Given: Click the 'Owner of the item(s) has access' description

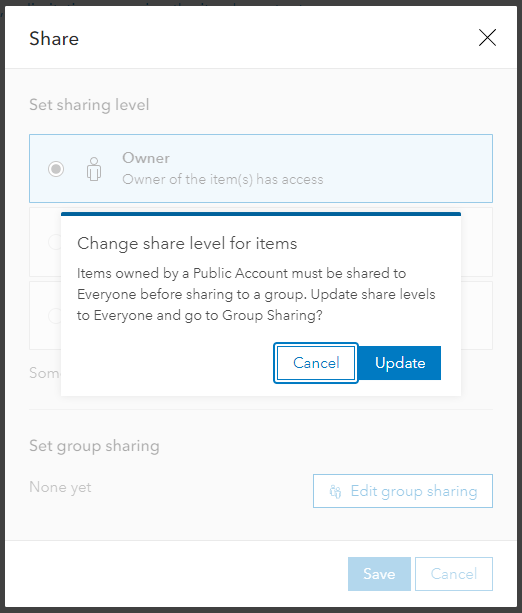Looking at the screenshot, I should point(223,179).
